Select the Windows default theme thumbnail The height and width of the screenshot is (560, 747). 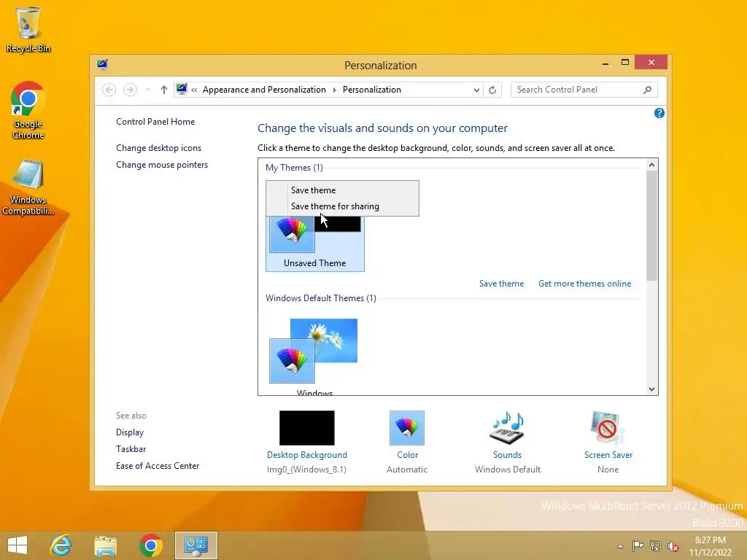(314, 351)
